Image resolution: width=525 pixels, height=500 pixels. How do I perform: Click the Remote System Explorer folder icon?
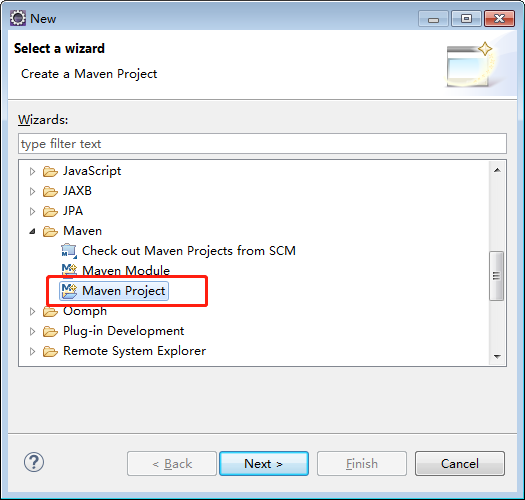coord(50,351)
